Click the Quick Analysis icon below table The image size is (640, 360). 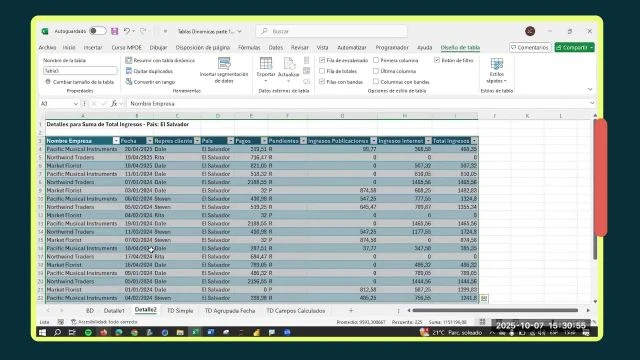tap(484, 299)
